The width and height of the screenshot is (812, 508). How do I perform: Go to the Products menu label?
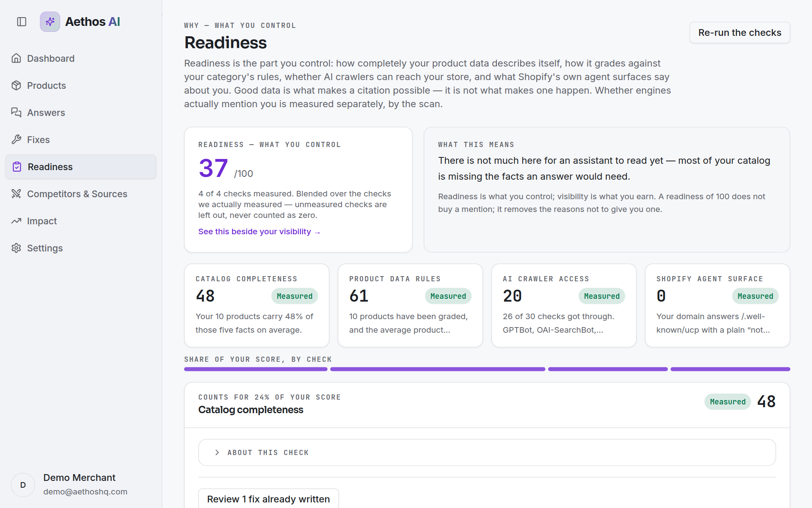[x=47, y=85]
